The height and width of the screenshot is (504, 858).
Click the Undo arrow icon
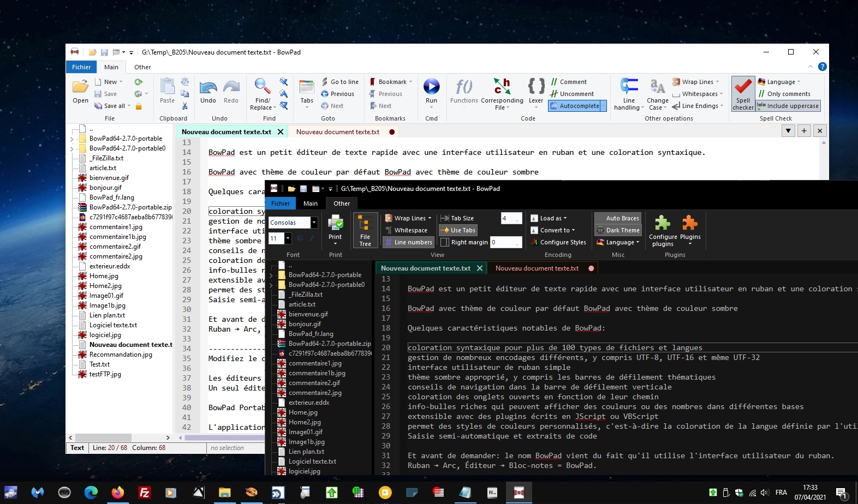tap(208, 87)
